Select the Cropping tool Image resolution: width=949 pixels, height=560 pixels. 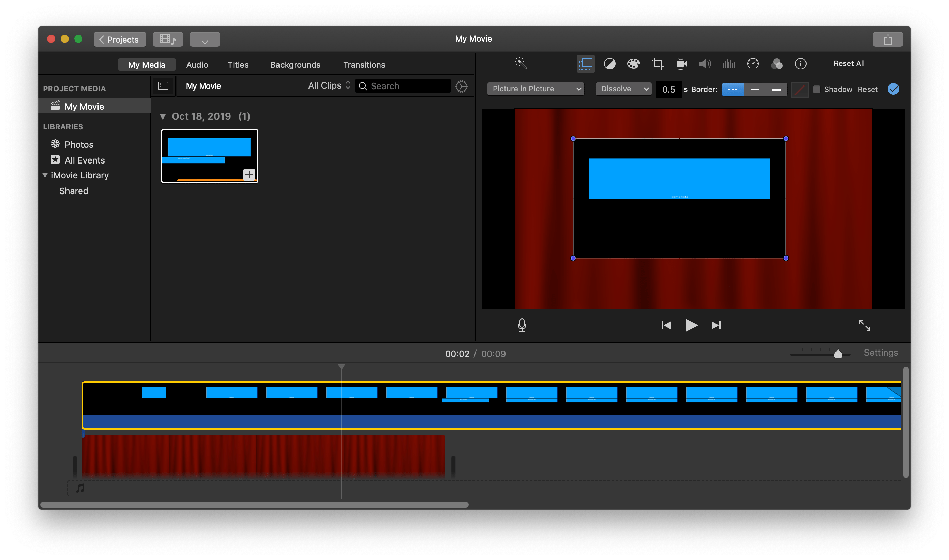click(657, 64)
